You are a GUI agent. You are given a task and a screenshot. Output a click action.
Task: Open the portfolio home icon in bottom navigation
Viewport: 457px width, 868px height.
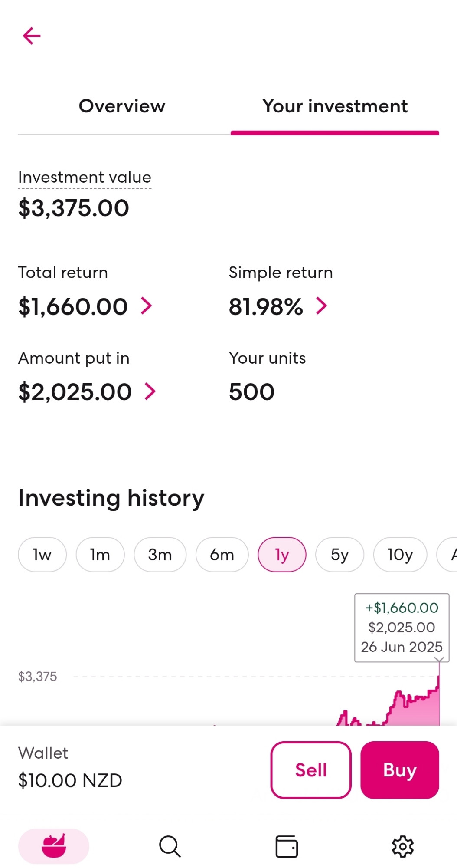coord(54,846)
